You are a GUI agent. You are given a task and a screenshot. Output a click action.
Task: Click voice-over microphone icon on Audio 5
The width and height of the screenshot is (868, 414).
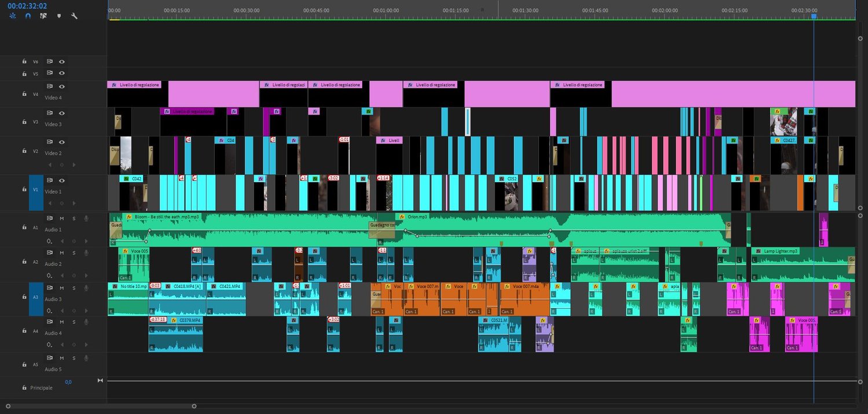tap(86, 358)
